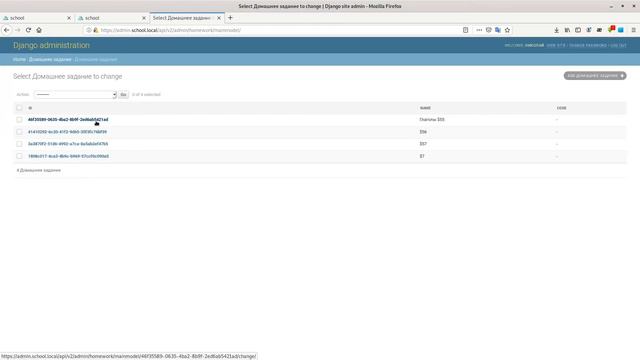Click Django administration title
Screen dimensions: 640x360
(51, 45)
